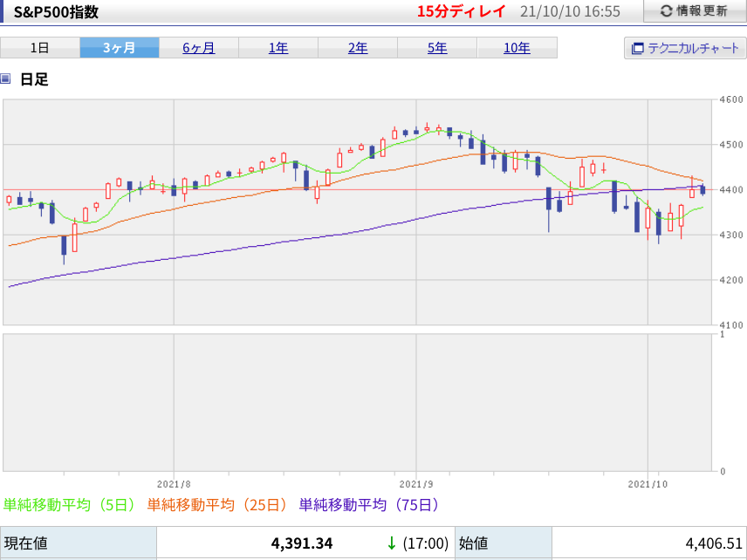This screenshot has height=560, width=747.
Task: Open the テクニカルチャート technical chart
Action: point(685,48)
